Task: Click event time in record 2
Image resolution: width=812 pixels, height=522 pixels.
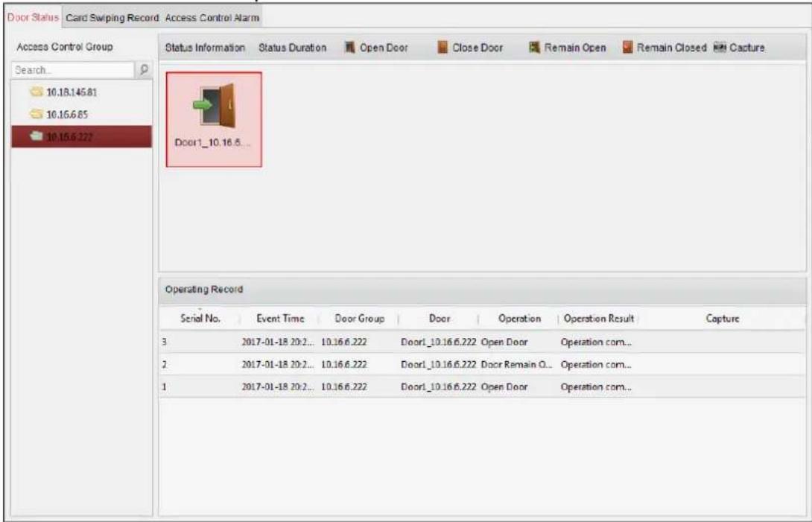Action: pos(278,365)
